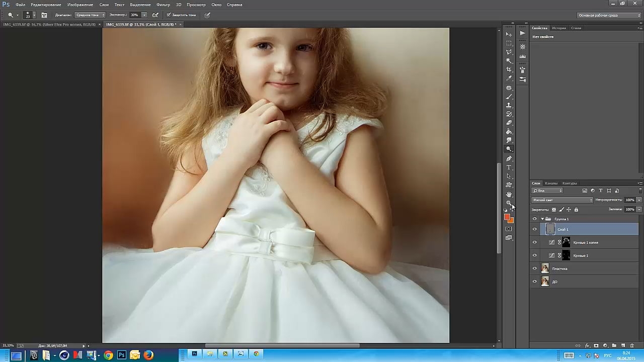Collapse the Группа 1 group arrow
Viewport: 644px width, 362px height.
coord(542,219)
